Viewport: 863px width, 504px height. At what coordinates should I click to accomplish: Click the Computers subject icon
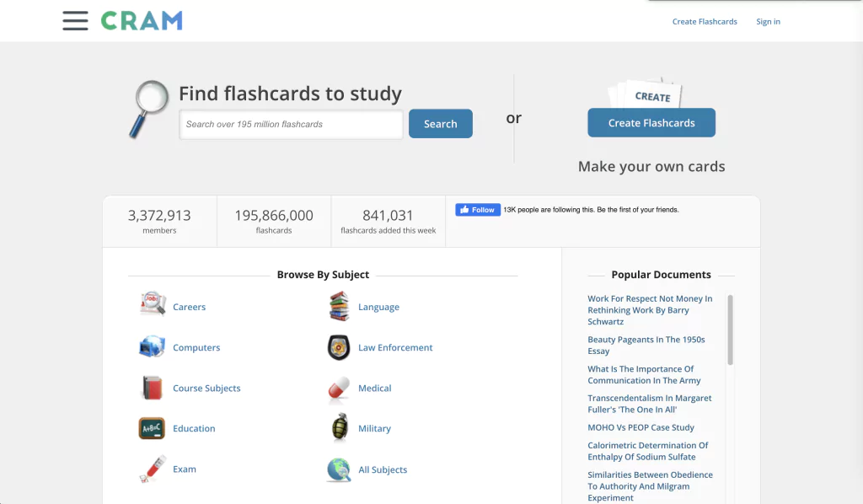tap(152, 346)
